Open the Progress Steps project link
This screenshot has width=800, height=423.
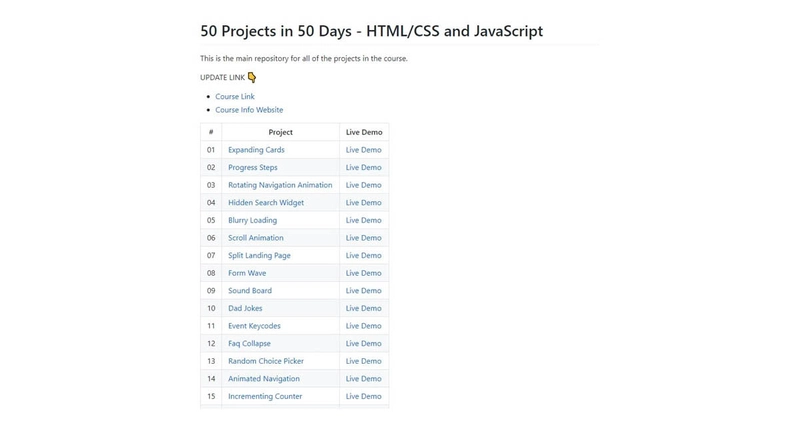(253, 167)
